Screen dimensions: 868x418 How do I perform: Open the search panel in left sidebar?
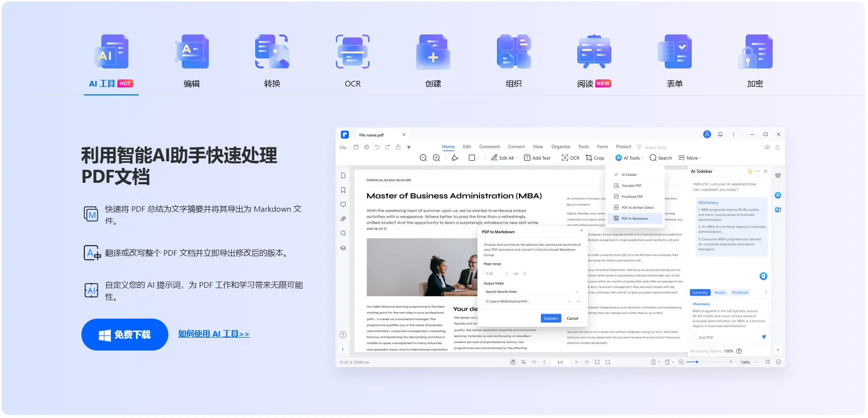point(343,233)
